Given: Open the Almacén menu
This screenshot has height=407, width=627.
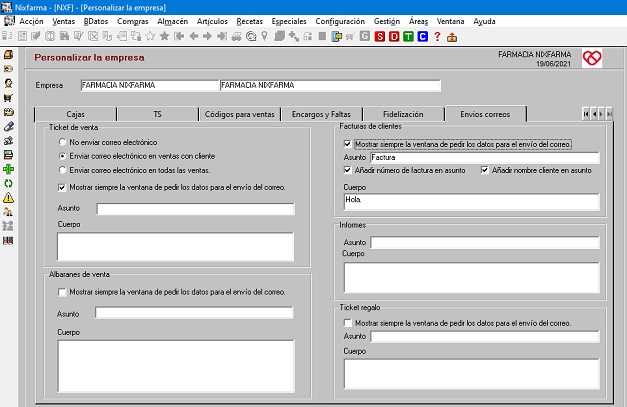Looking at the screenshot, I should pyautogui.click(x=172, y=21).
